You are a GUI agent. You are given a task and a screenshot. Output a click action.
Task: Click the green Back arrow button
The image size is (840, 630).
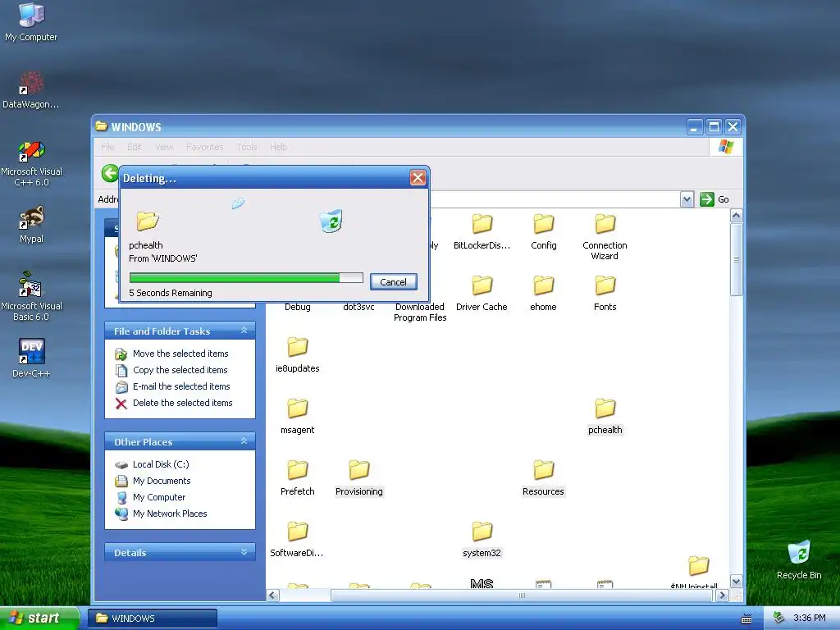(x=110, y=173)
